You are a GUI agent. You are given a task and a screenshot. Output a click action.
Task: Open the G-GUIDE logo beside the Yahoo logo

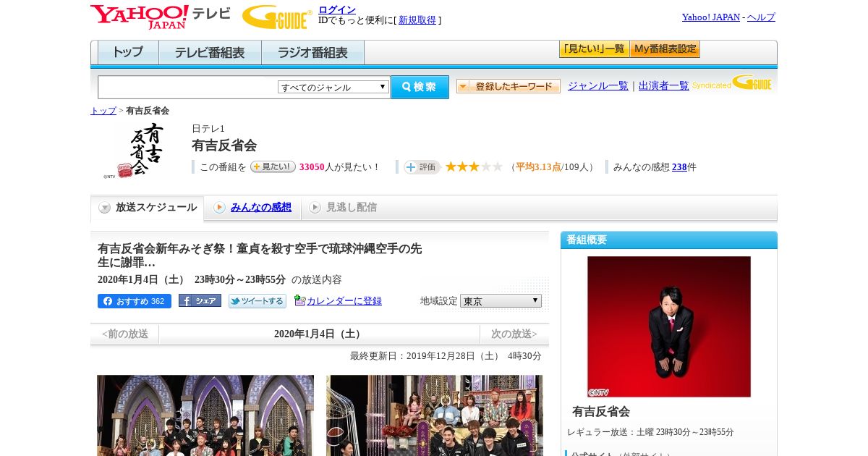click(277, 17)
